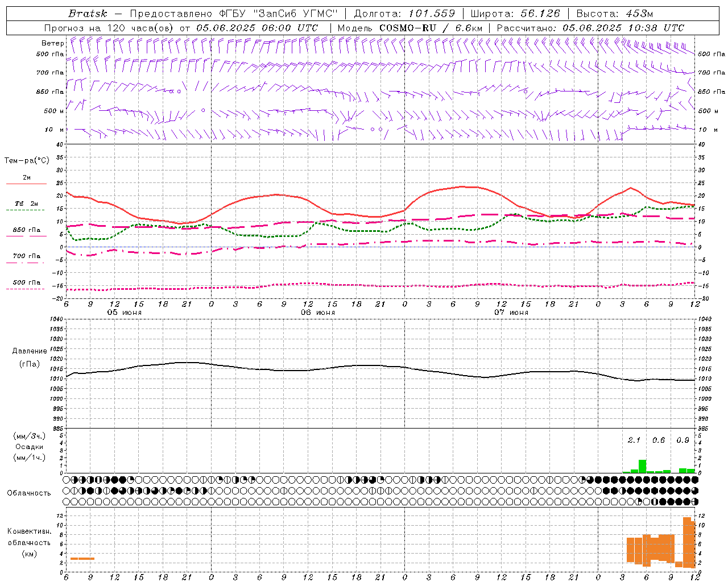
Task: Click the 0.6 precipitation total value
Action: (x=659, y=440)
